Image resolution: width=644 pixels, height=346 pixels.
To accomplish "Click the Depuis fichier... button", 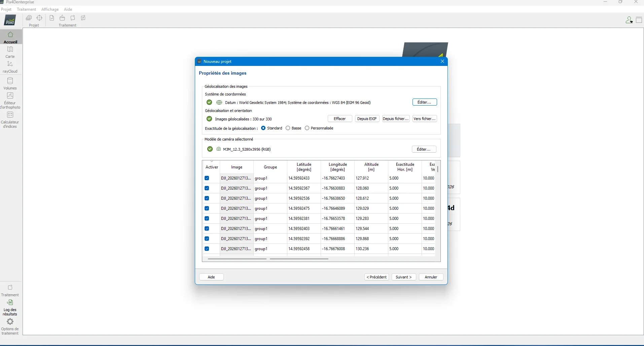I will 396,119.
